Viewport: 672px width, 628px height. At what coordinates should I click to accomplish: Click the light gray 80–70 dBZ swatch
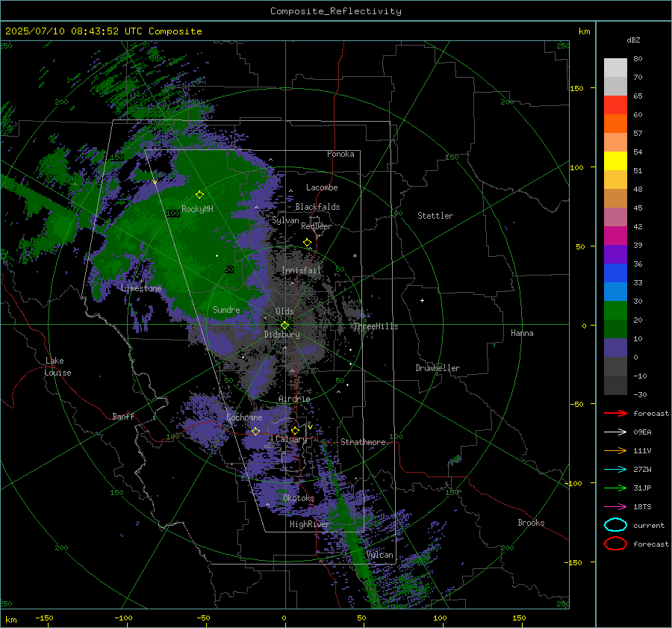point(615,68)
